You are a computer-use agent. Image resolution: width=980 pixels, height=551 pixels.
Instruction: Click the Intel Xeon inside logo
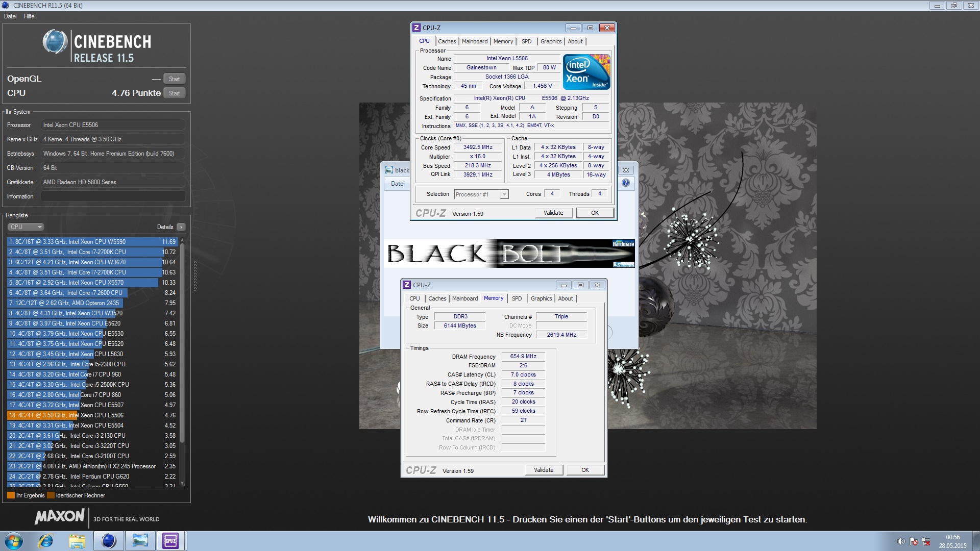tap(586, 72)
